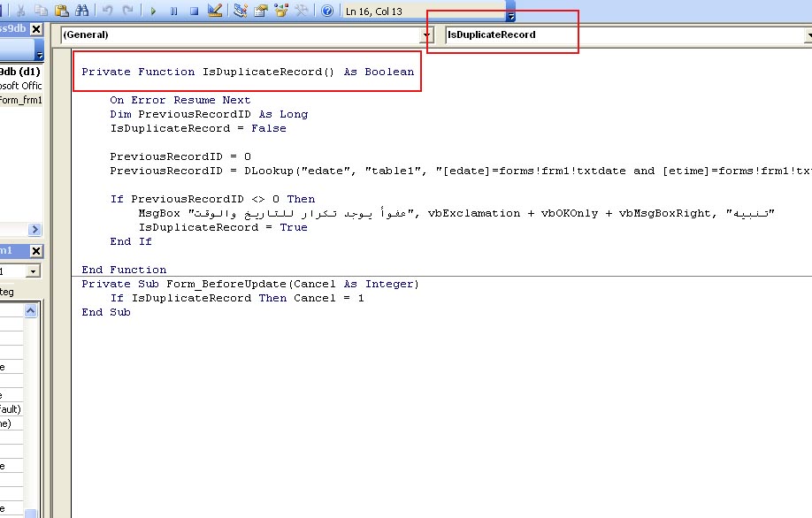Close the project explorer pane
Viewport: 812px width, 518px height.
36,29
